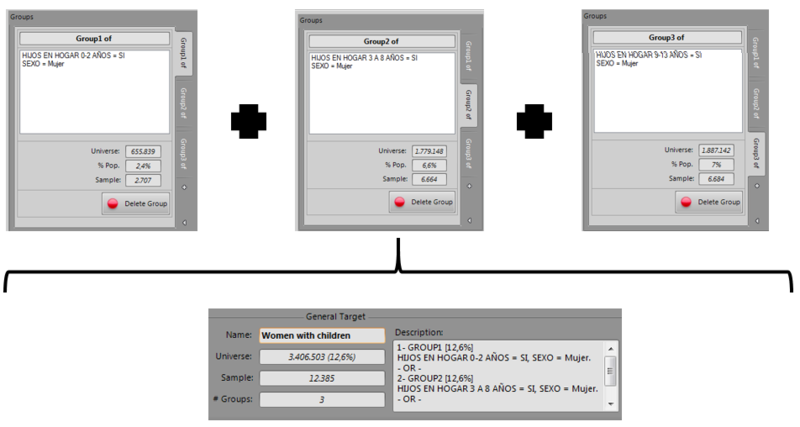Click the 'Group1 of' header bar
The height and width of the screenshot is (427, 800).
point(94,38)
